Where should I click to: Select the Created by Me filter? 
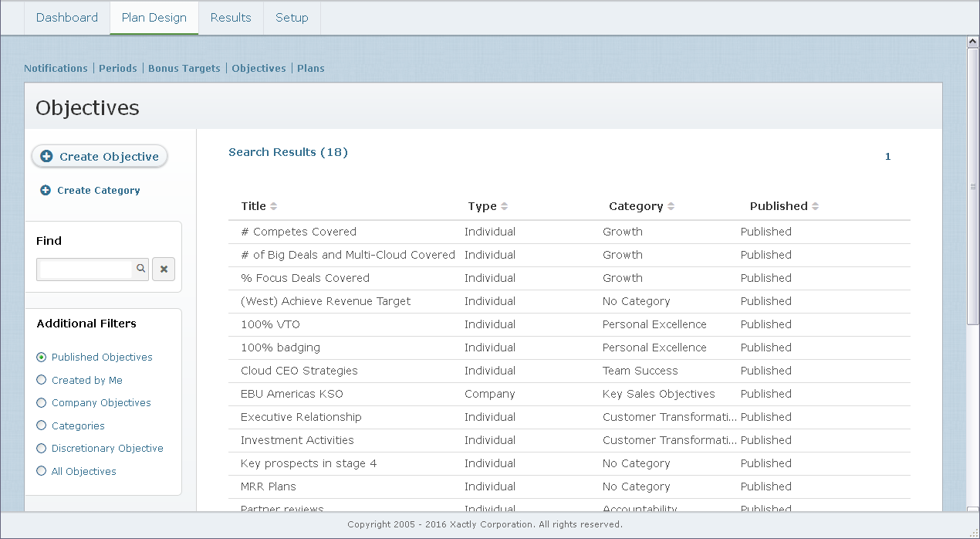[x=42, y=380]
